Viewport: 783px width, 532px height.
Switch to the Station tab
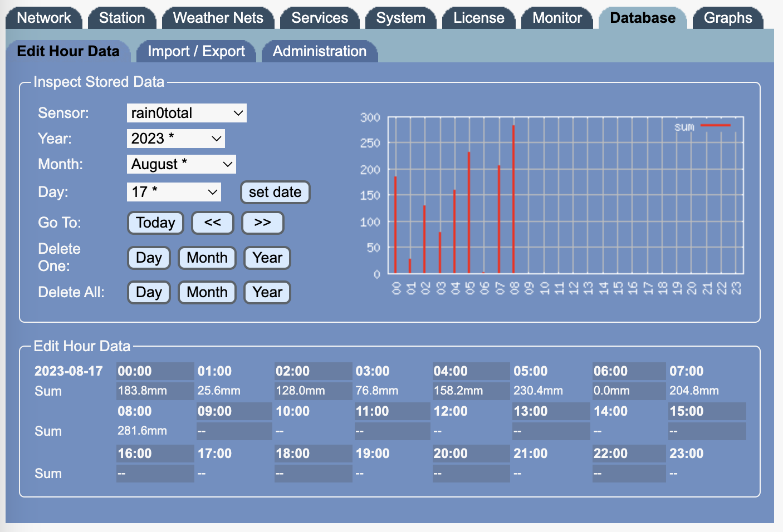[x=122, y=18]
